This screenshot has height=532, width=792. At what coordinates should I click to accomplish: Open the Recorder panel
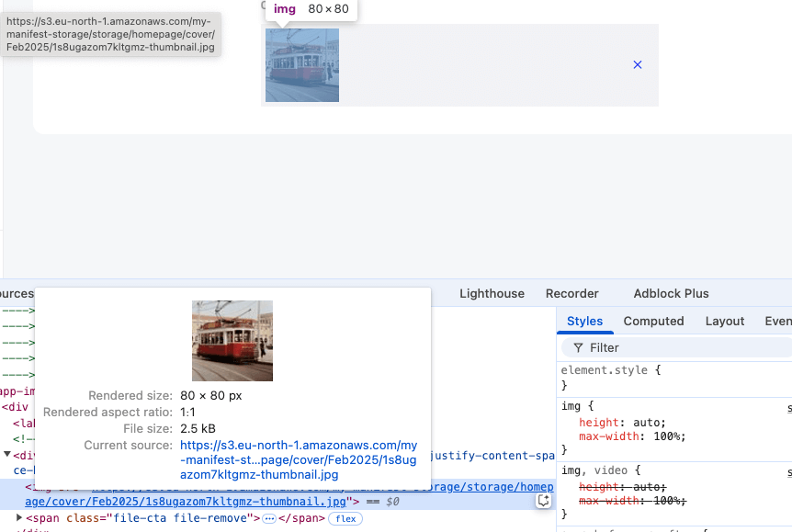[x=571, y=293]
